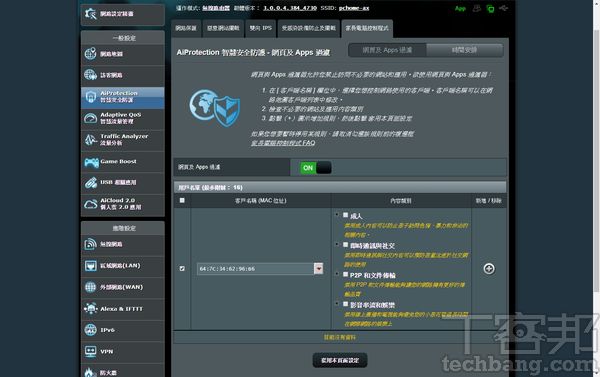
Task: Open IPv6 settings sidebar item
Action: coord(122,330)
